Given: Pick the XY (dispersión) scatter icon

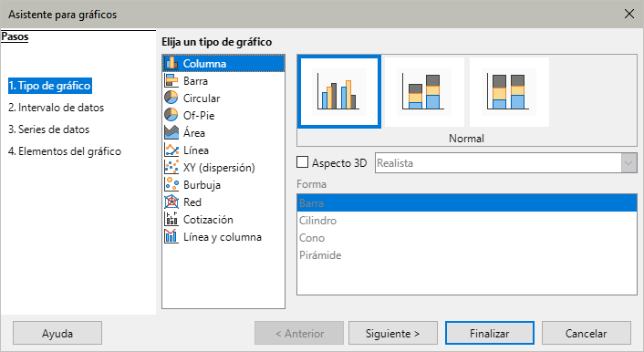Looking at the screenshot, I should pos(171,167).
